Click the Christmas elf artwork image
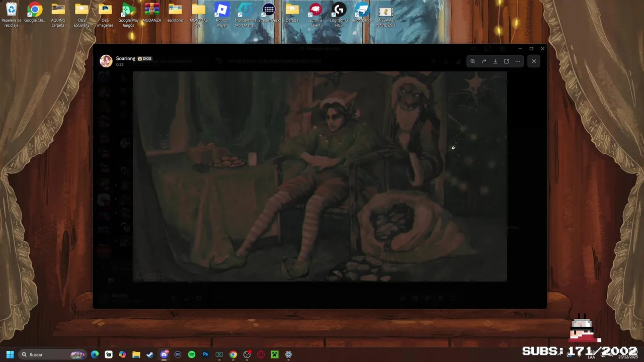 pyautogui.click(x=320, y=176)
